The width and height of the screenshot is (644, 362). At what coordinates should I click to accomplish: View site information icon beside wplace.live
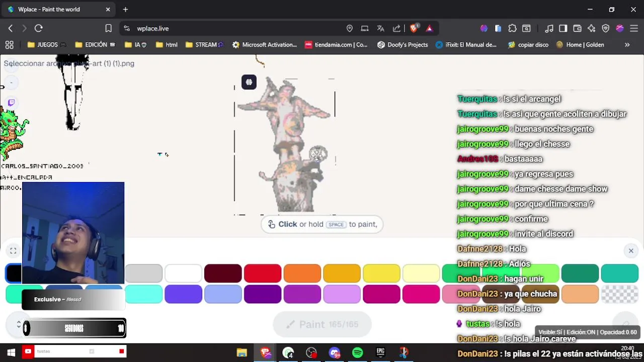click(127, 29)
